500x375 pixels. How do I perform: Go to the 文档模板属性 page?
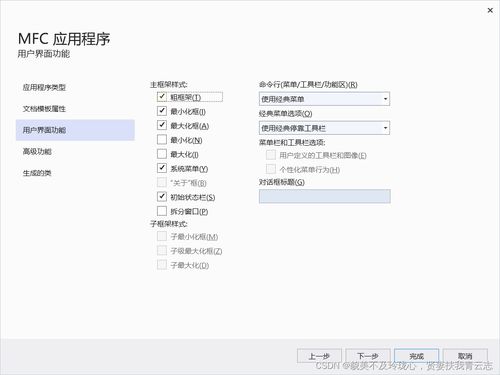point(75,109)
